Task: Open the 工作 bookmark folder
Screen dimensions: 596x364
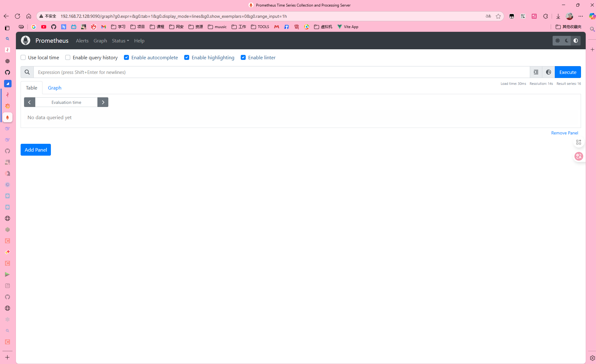Action: click(239, 27)
